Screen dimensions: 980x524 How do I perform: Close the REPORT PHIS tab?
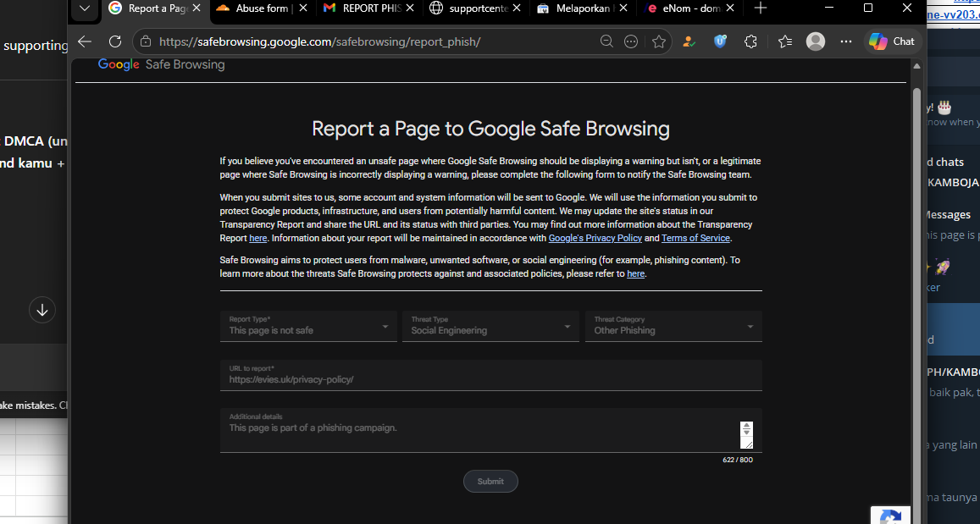tap(410, 8)
